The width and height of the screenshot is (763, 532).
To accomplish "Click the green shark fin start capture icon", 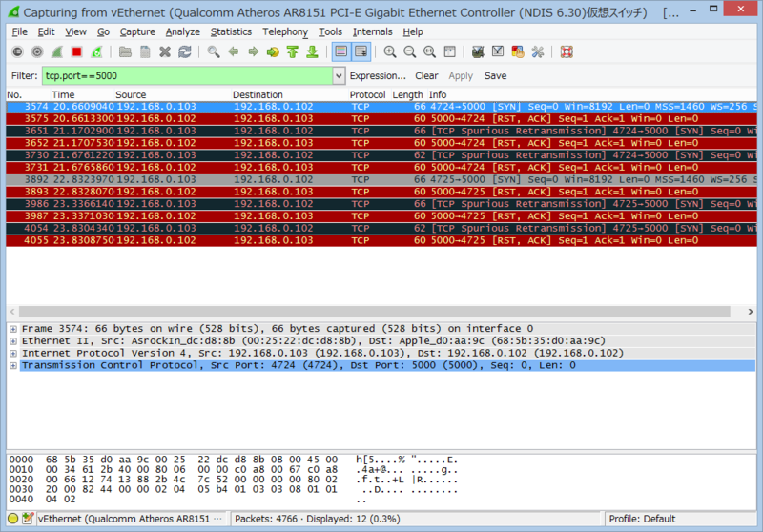I will [57, 51].
